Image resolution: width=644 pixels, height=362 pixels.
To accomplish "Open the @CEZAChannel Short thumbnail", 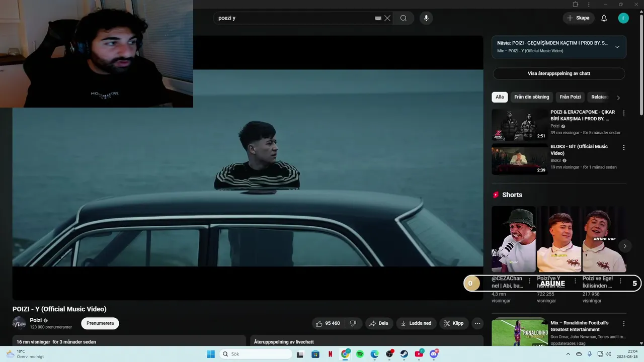I will pos(513,239).
